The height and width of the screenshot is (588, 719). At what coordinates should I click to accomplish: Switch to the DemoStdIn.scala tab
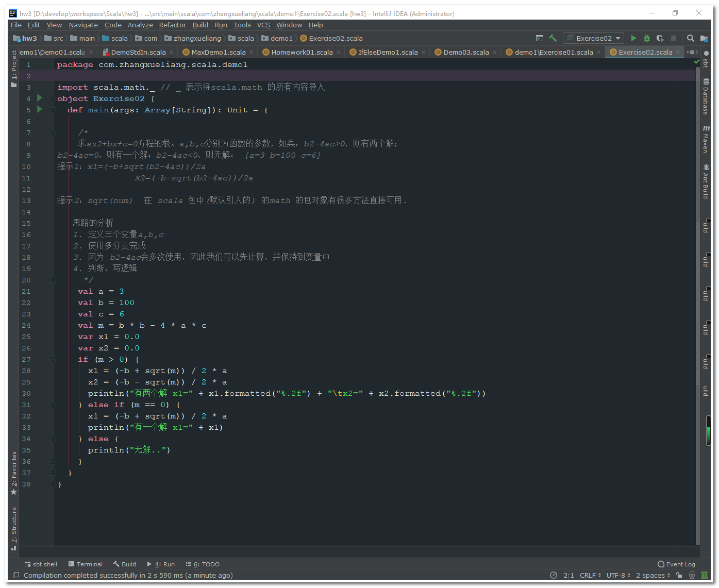pyautogui.click(x=138, y=52)
